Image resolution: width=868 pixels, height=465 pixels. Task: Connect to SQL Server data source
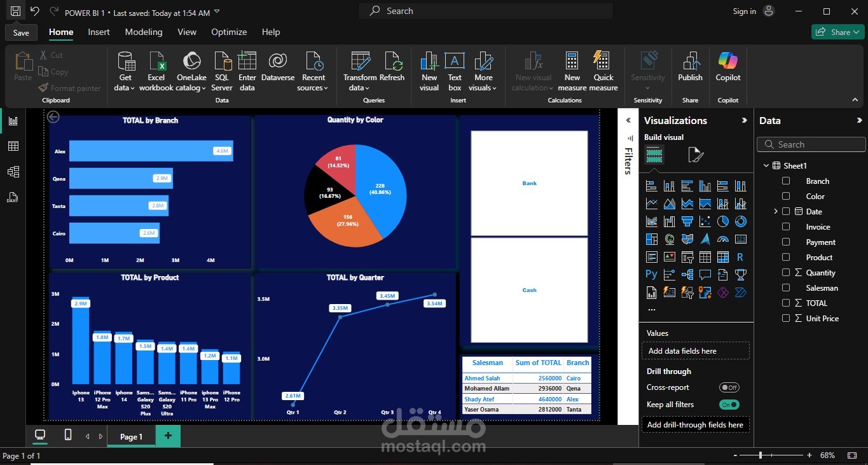click(x=222, y=71)
